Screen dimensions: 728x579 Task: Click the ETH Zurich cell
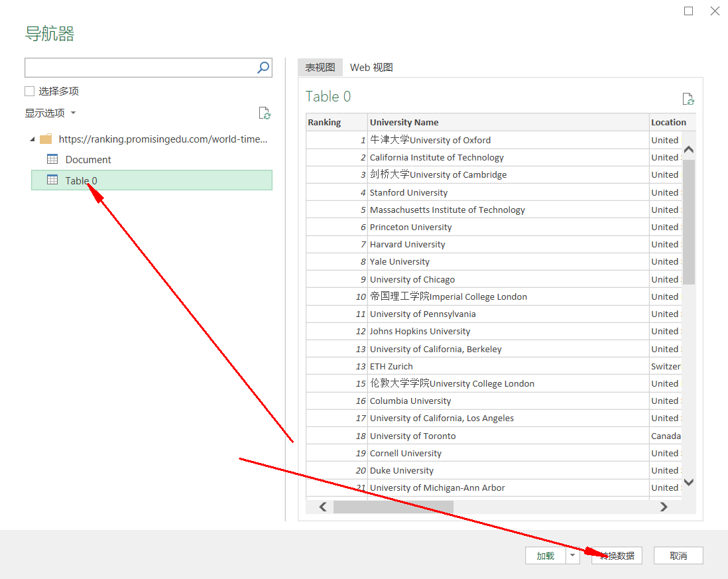click(x=509, y=366)
